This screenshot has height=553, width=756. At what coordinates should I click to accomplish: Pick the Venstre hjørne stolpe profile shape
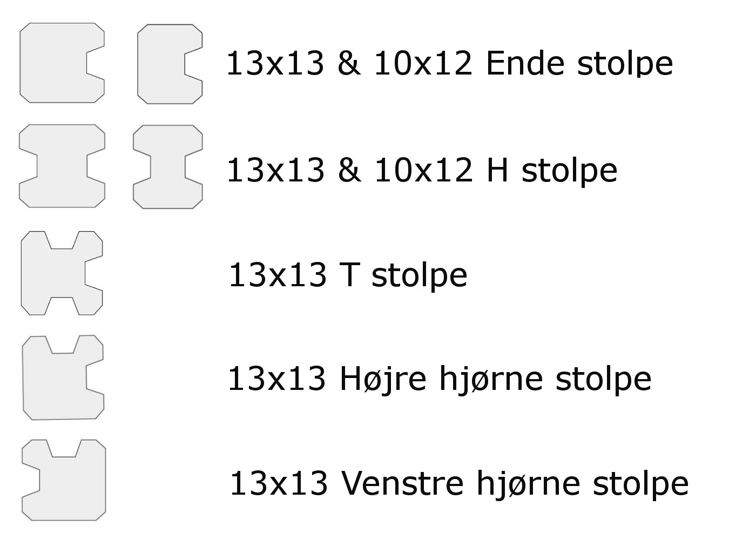pyautogui.click(x=64, y=480)
